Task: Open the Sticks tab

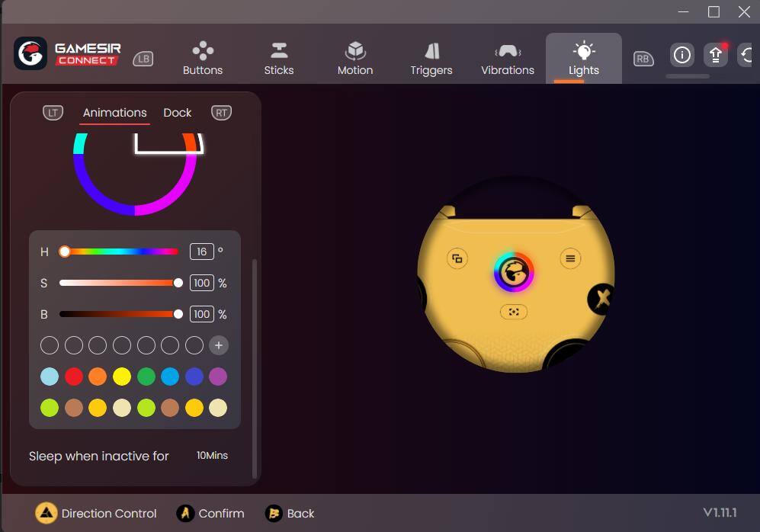Action: (279, 59)
